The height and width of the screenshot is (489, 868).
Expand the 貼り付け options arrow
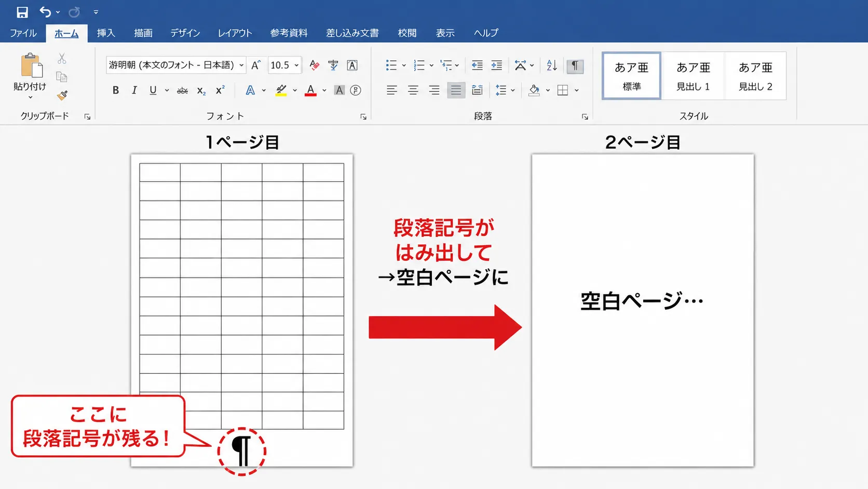[x=30, y=97]
